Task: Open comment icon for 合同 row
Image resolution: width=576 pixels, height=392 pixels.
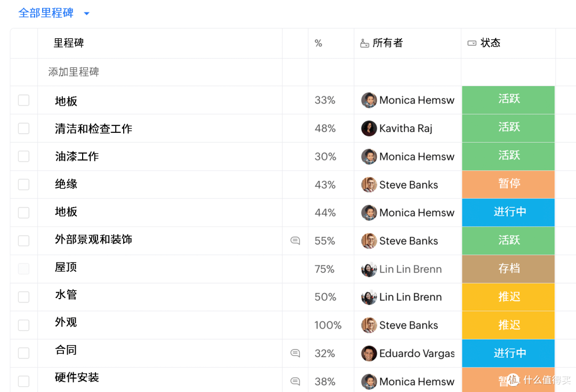Action: pyautogui.click(x=295, y=353)
